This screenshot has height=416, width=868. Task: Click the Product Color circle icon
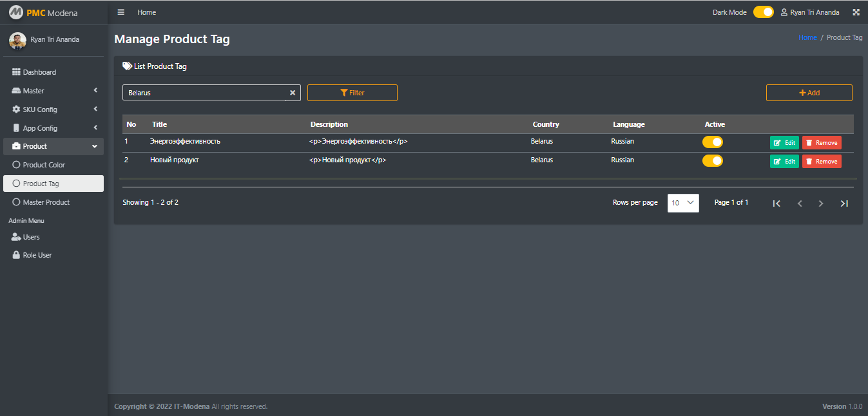pyautogui.click(x=17, y=165)
